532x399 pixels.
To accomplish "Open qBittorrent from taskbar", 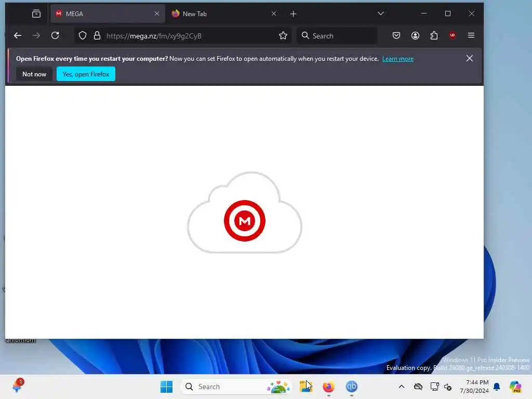I will (x=352, y=387).
